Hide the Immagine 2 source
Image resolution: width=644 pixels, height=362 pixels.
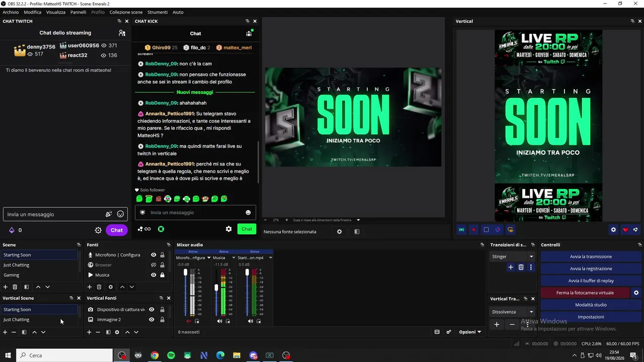pyautogui.click(x=151, y=320)
